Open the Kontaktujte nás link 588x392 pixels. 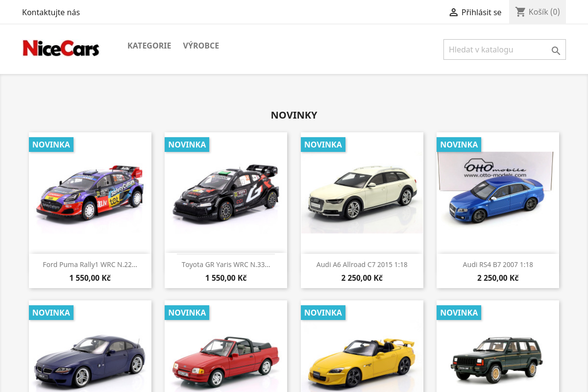(51, 12)
